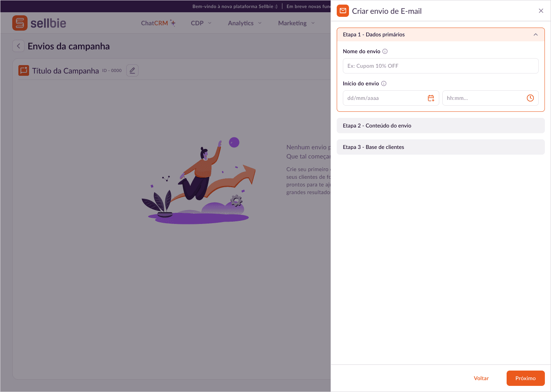Click the Envios da campanha heading
Viewport: 551px width, 392px height.
(68, 46)
